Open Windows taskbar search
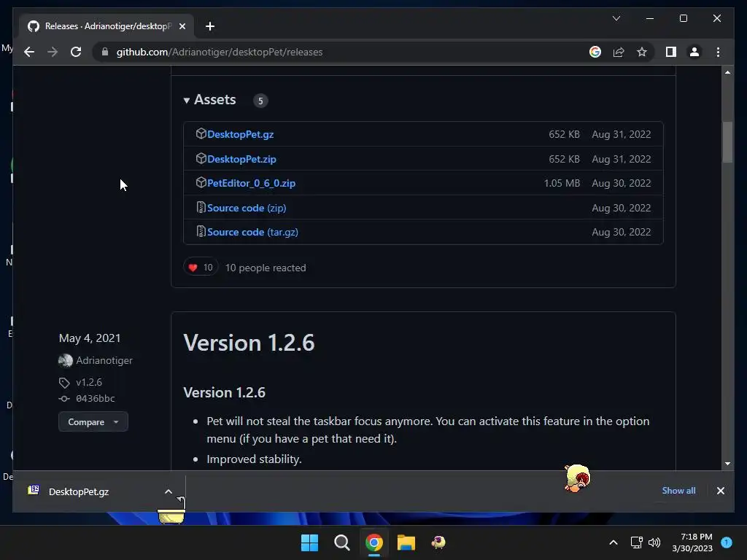 (341, 542)
